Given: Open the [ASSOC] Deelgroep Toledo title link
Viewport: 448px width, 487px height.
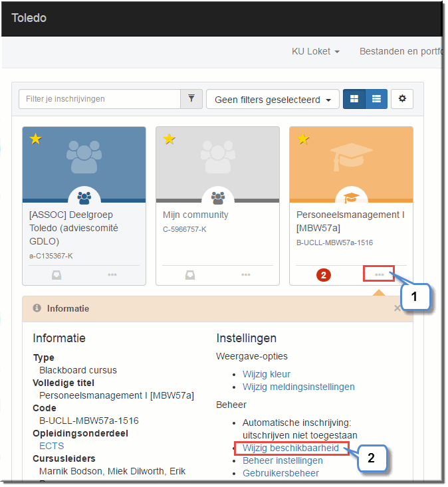Looking at the screenshot, I should [74, 228].
